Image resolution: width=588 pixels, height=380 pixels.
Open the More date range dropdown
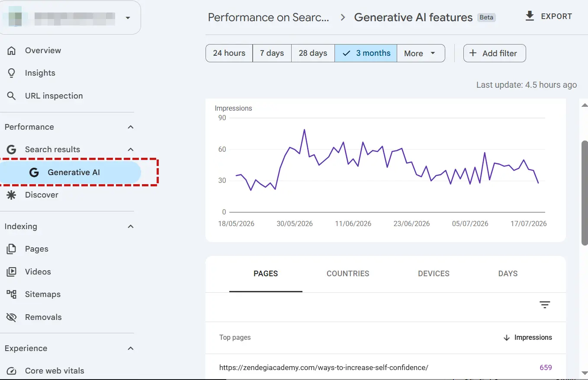421,53
